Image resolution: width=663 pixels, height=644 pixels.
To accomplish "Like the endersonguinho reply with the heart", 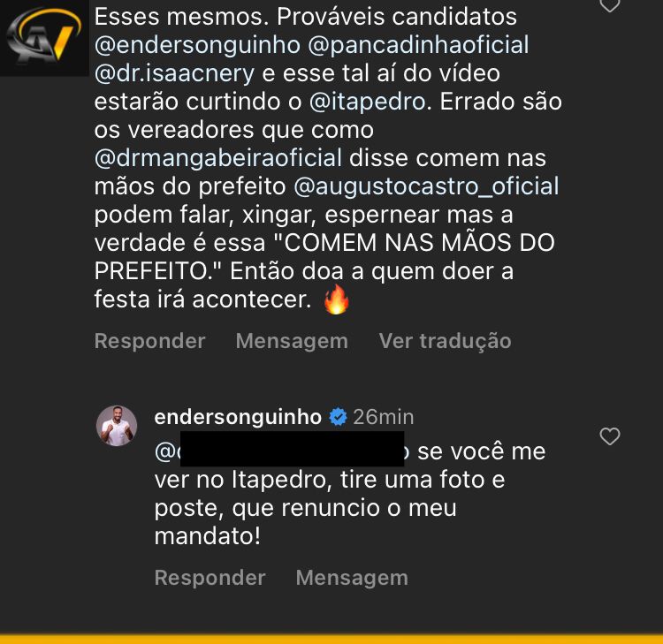I will coord(610,436).
